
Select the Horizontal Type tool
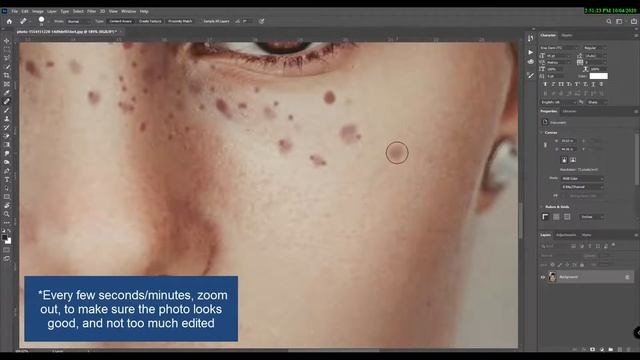(7, 179)
